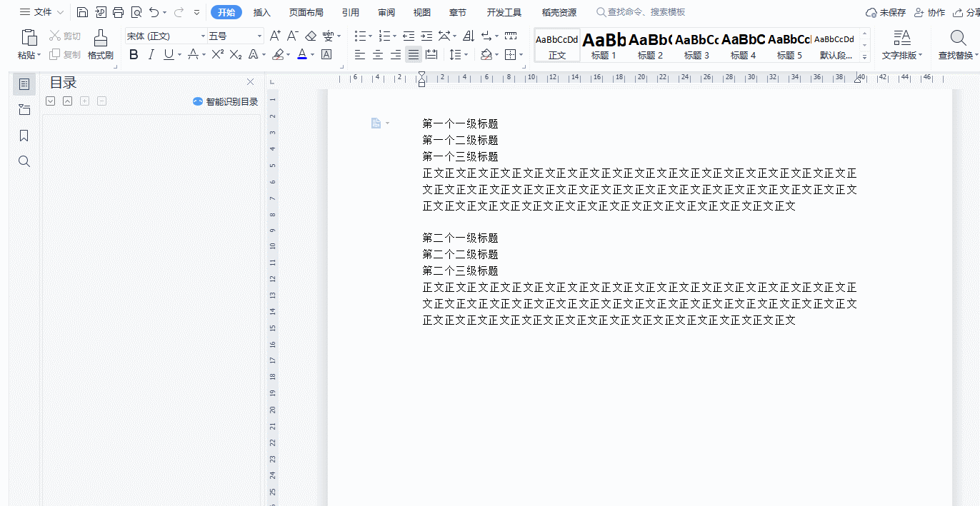Click the center align icon
The width and height of the screenshot is (980, 506).
378,54
